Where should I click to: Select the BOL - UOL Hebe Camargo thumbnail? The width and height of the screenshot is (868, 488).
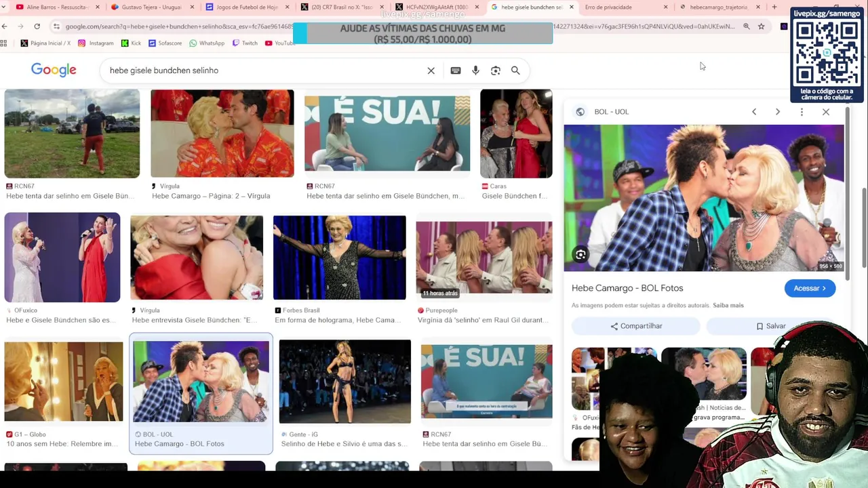click(x=201, y=382)
